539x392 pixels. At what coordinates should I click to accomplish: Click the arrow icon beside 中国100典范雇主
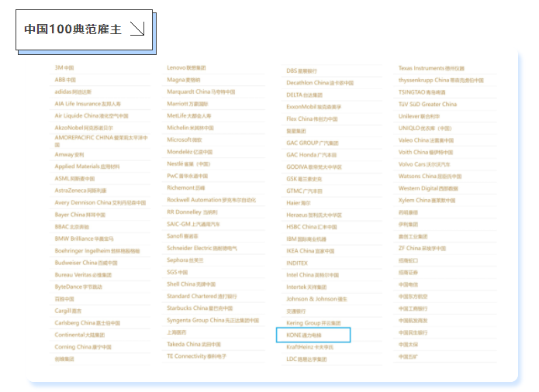point(137,29)
